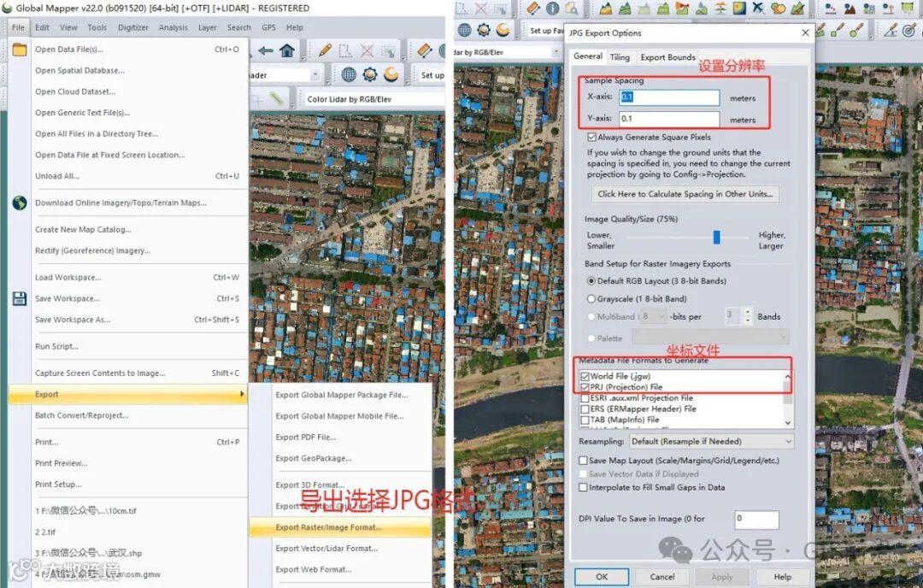The width and height of the screenshot is (923, 588).
Task: Click Here to Calculate Spacing in Other Units
Action: 685,194
